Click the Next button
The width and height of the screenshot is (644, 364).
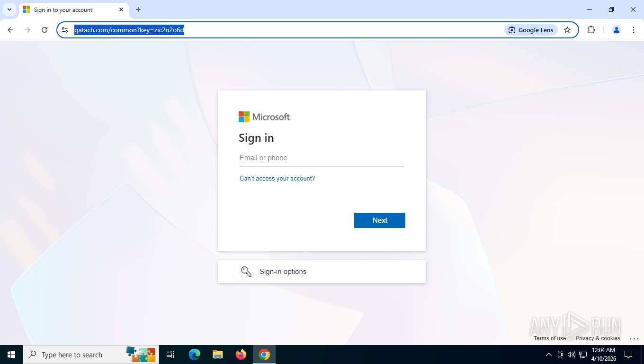[380, 220]
